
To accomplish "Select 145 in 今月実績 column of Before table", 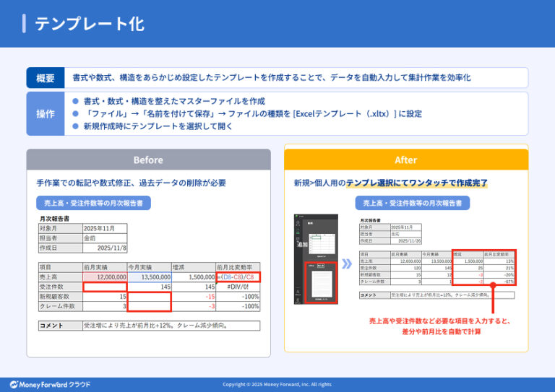I will [x=149, y=287].
